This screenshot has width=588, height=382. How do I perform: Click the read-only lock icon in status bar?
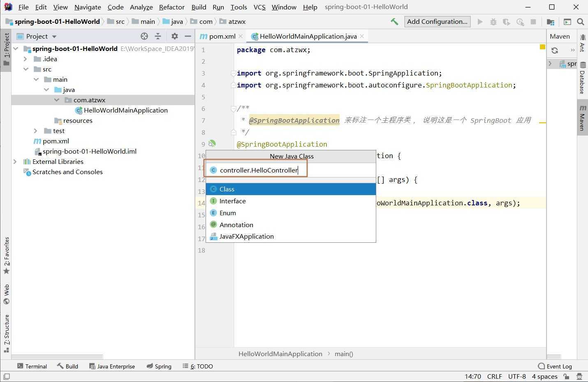(567, 376)
